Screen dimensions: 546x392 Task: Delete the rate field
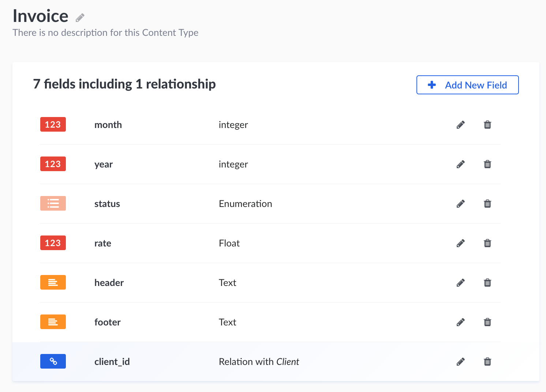pyautogui.click(x=487, y=243)
